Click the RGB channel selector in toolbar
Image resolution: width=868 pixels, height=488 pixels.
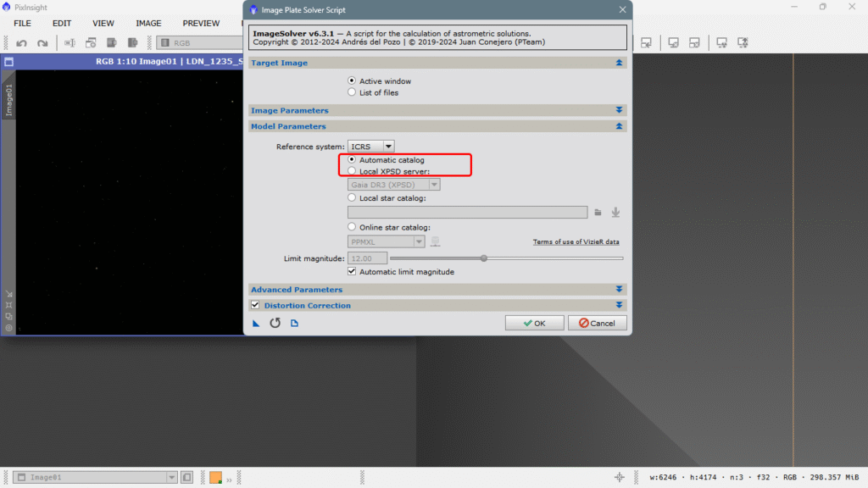200,42
